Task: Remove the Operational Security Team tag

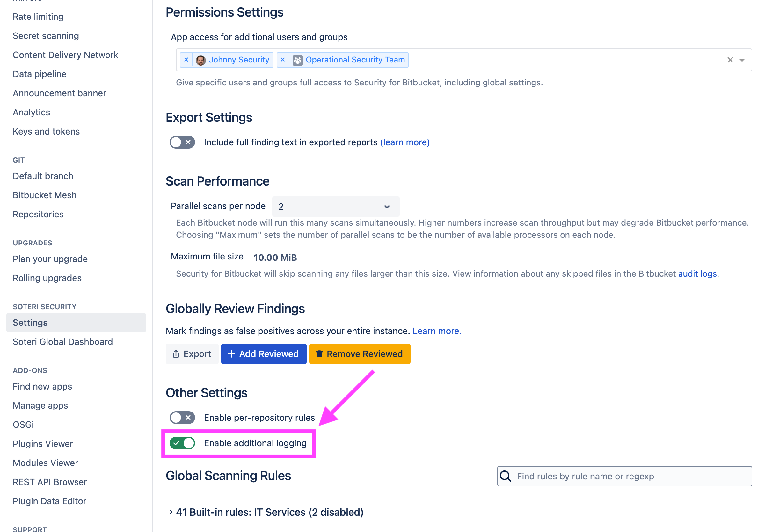Action: click(283, 60)
